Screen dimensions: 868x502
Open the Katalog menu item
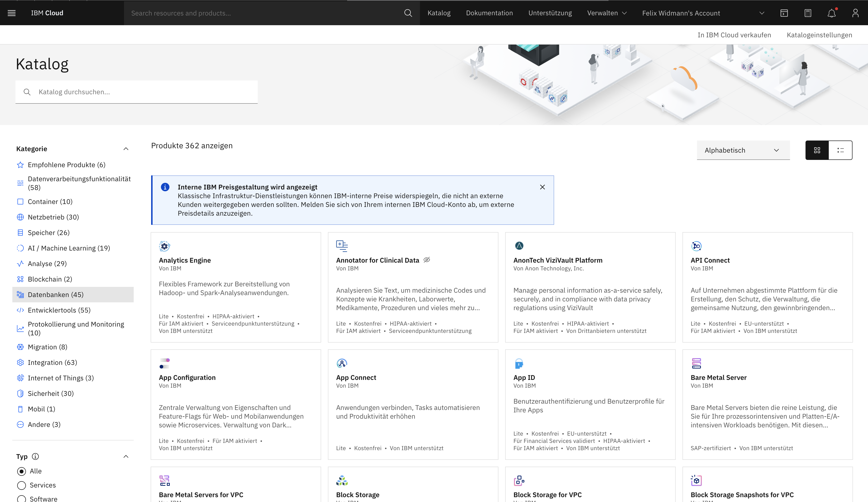point(439,13)
